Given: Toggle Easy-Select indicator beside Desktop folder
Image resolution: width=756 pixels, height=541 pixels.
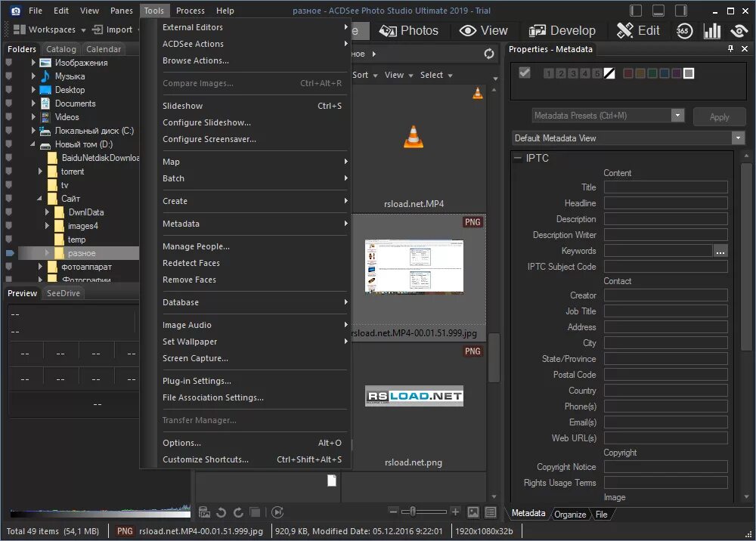Looking at the screenshot, I should 8,90.
